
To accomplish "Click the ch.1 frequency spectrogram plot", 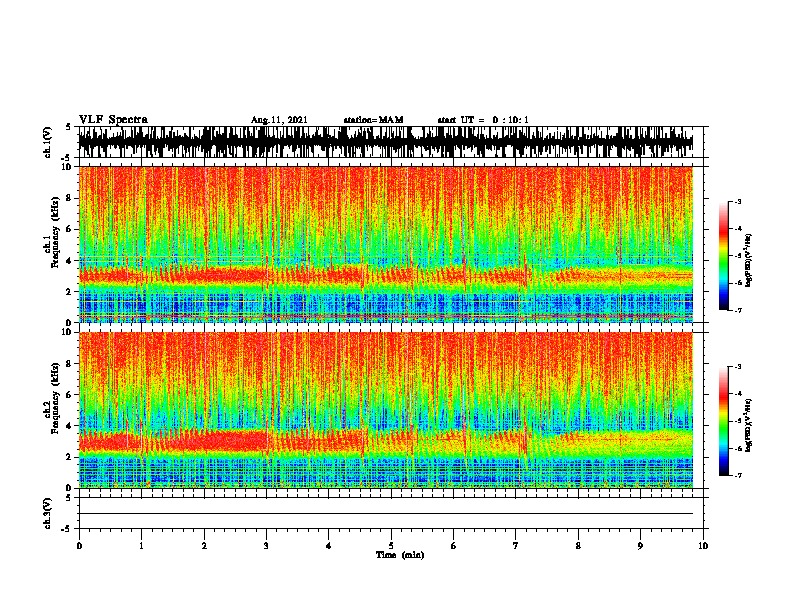I will point(386,244).
